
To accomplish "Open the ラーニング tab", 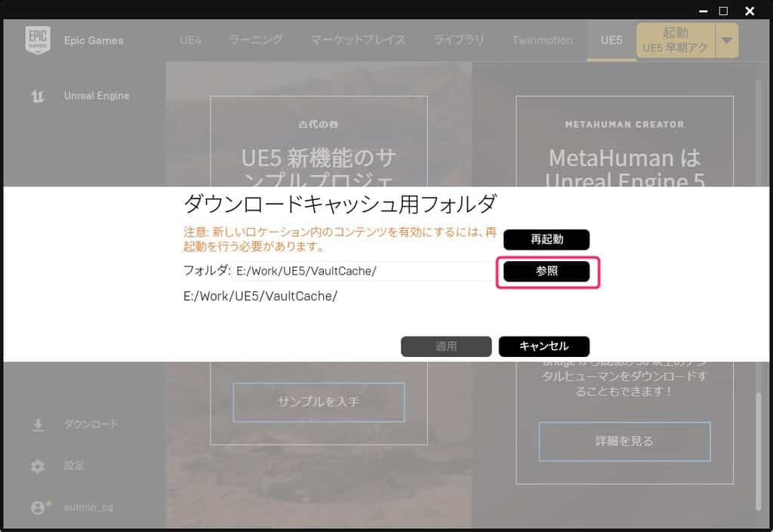I will coord(256,40).
